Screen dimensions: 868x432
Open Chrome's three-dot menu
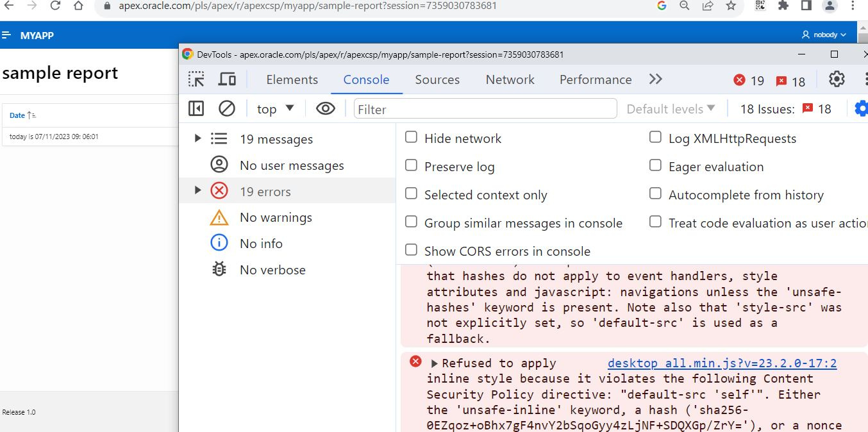(x=853, y=6)
